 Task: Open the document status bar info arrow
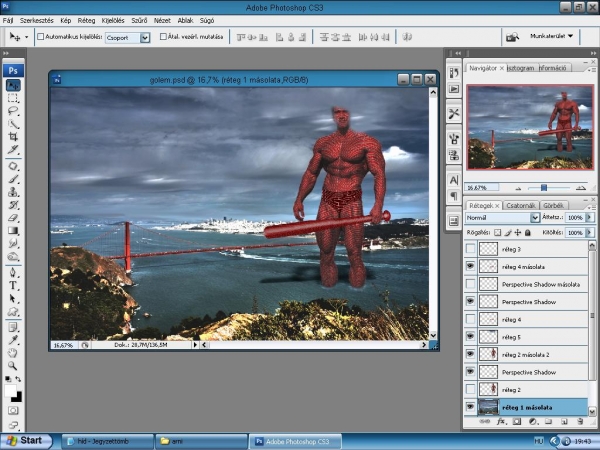coord(195,345)
